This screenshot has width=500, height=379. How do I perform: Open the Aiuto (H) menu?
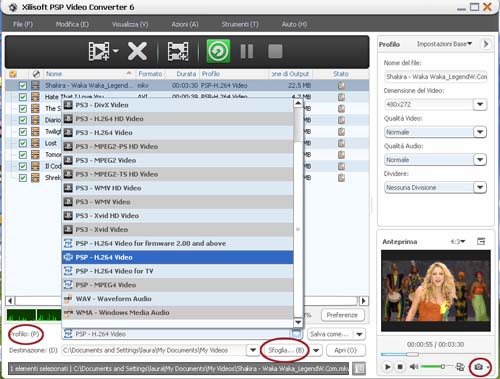[294, 24]
